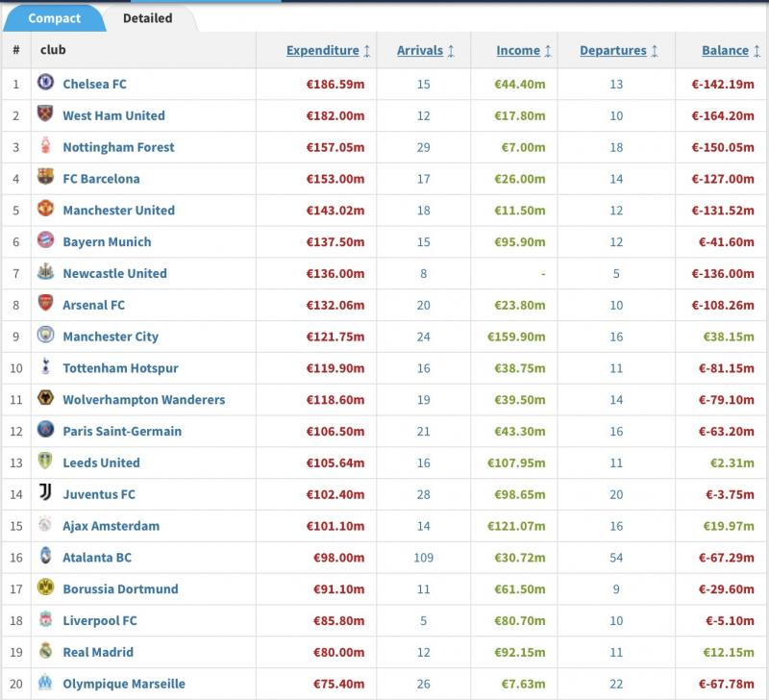Open the Leeds United club link
Image resolution: width=769 pixels, height=700 pixels.
pyautogui.click(x=102, y=462)
